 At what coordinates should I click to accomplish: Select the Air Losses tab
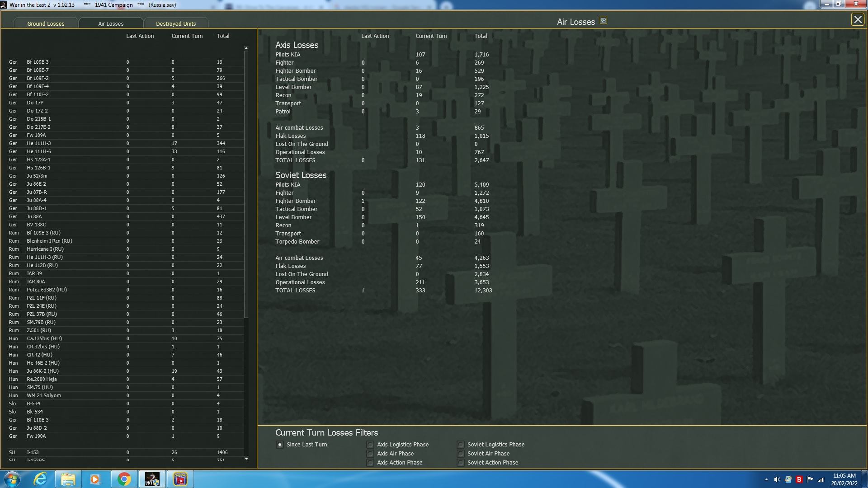point(111,23)
